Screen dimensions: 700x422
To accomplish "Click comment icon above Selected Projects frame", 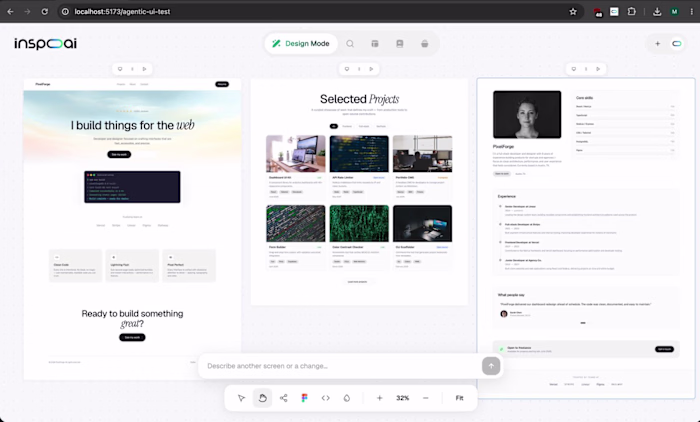I will (346, 69).
